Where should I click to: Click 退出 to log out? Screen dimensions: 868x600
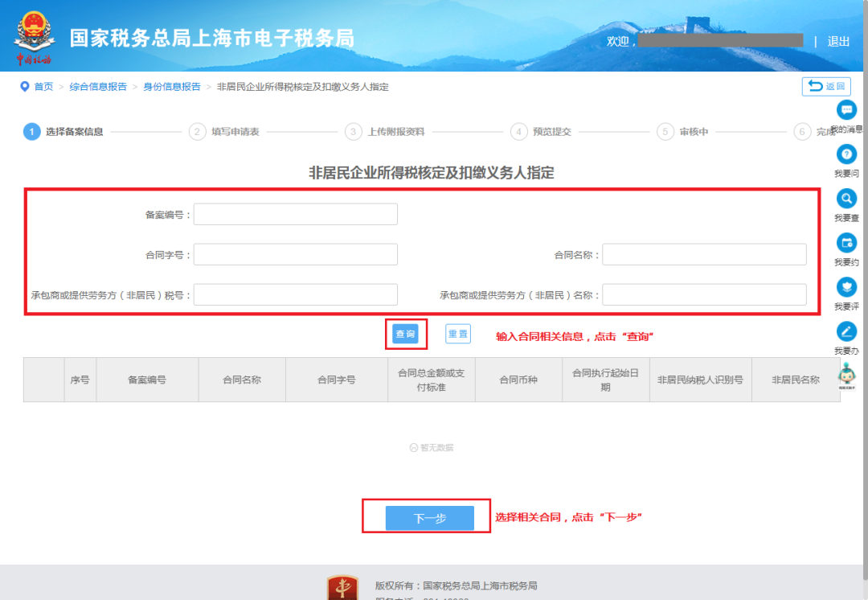coord(838,42)
